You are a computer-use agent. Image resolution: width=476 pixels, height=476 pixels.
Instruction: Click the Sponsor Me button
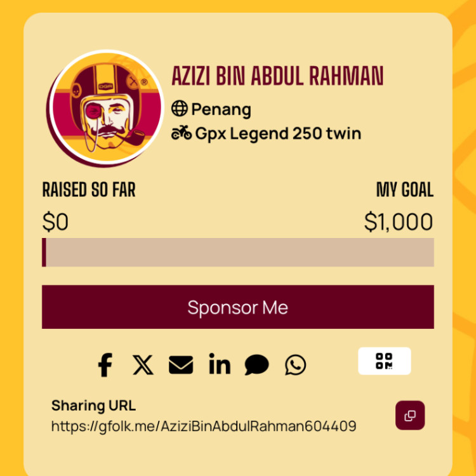pos(238,307)
